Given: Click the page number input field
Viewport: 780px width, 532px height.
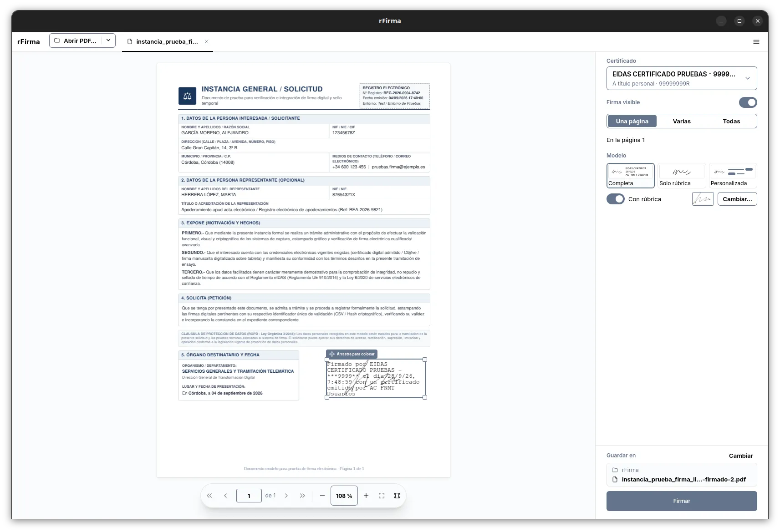Looking at the screenshot, I should click(249, 496).
